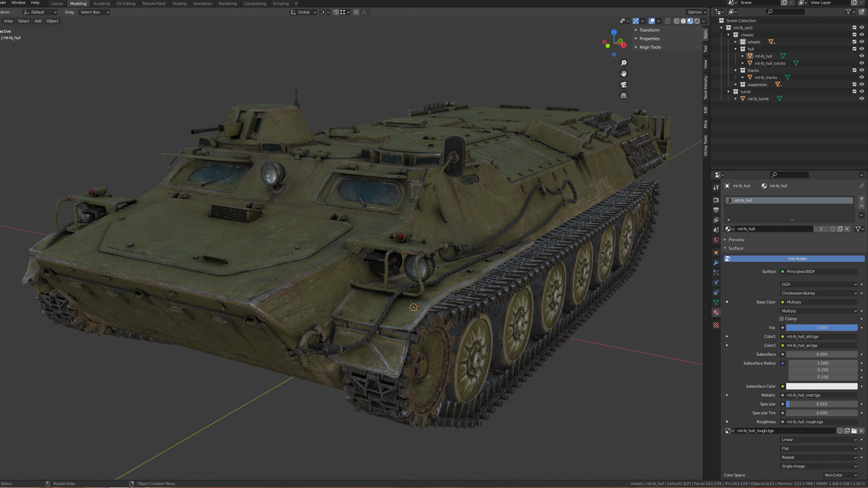Expand the Transform panel
Viewport: 868px width, 488px height.
[649, 30]
